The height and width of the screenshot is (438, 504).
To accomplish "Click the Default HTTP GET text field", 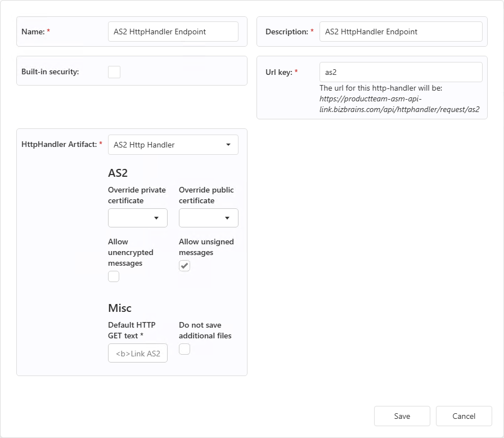I will (x=137, y=353).
